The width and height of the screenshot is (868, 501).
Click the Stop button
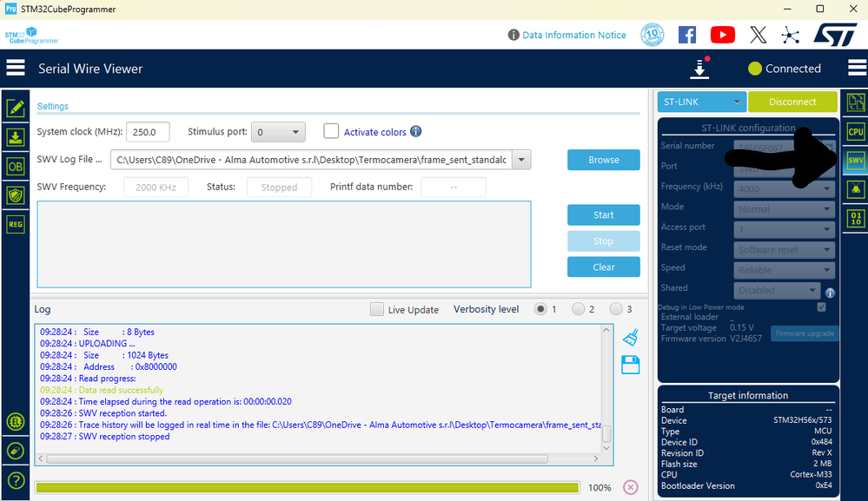[603, 241]
